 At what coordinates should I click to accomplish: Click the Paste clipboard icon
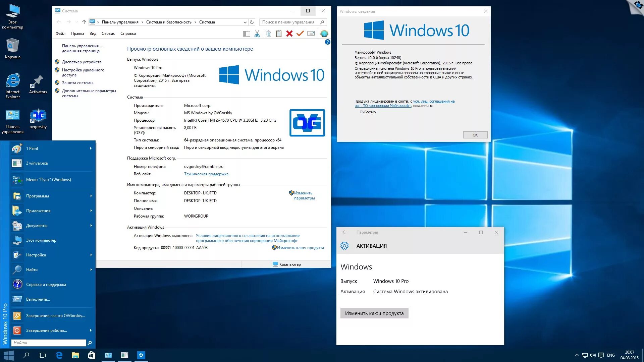pyautogui.click(x=278, y=34)
